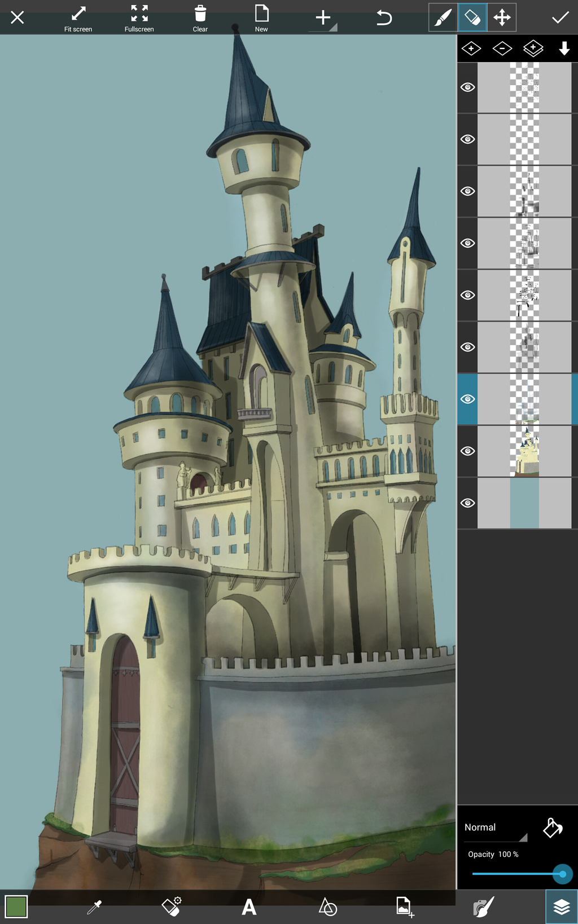Select the solid blue background layer
The width and height of the screenshot is (578, 924).
(x=524, y=503)
